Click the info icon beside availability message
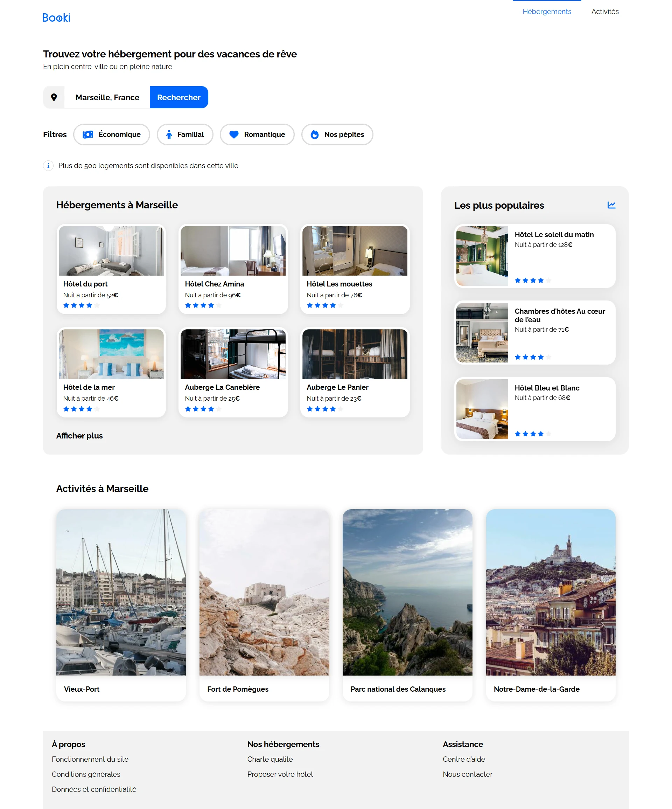The width and height of the screenshot is (672, 809). click(x=48, y=166)
